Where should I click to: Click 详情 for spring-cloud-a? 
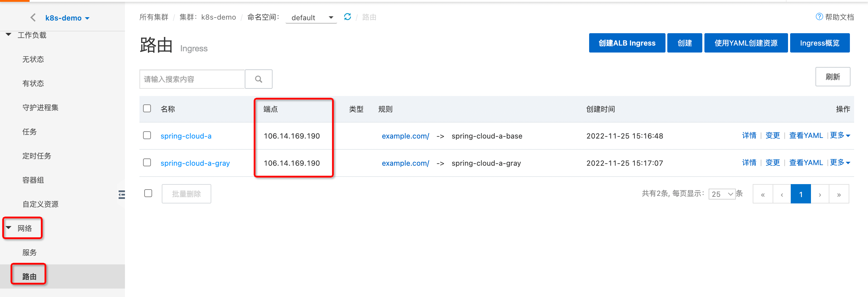click(749, 136)
